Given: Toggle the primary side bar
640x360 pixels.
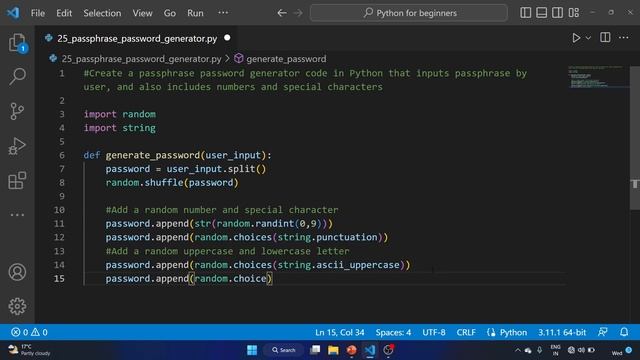Looking at the screenshot, I should pyautogui.click(x=526, y=13).
